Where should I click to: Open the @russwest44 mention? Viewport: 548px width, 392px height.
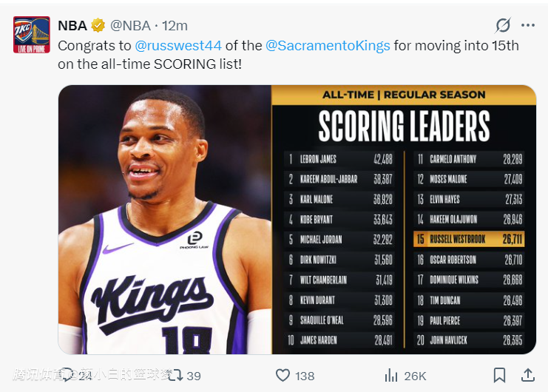(178, 46)
